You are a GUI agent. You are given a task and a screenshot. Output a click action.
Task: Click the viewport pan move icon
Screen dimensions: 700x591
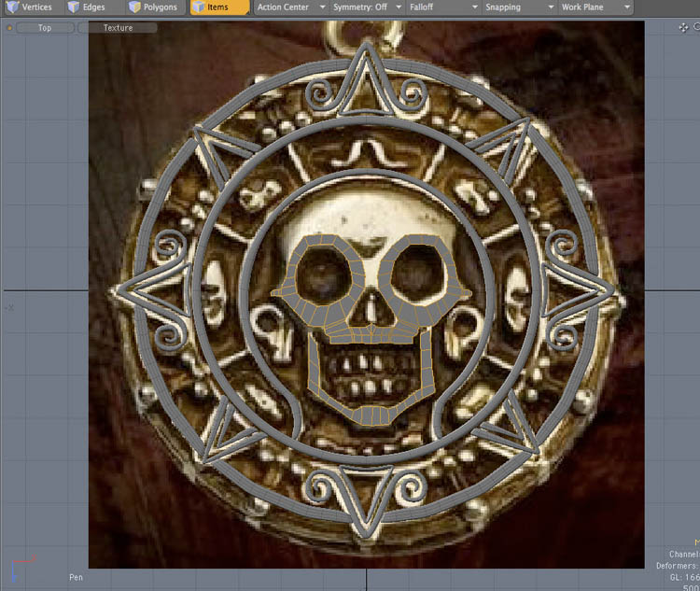[683, 28]
